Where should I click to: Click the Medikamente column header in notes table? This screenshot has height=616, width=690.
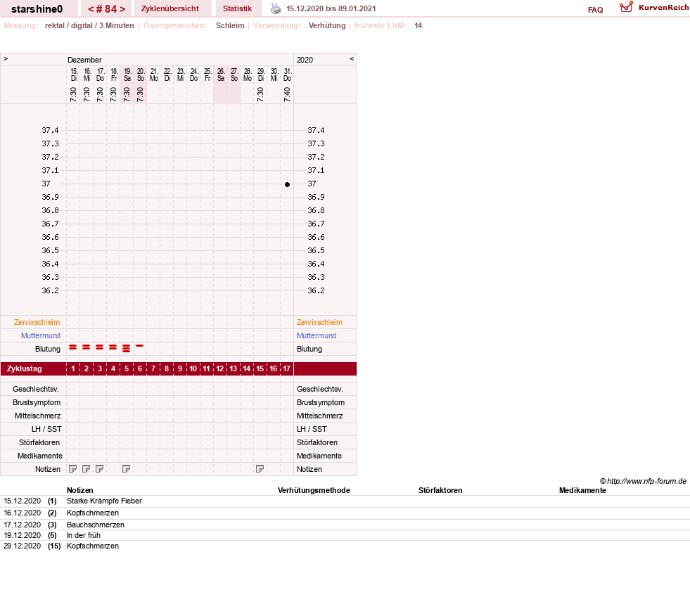582,490
